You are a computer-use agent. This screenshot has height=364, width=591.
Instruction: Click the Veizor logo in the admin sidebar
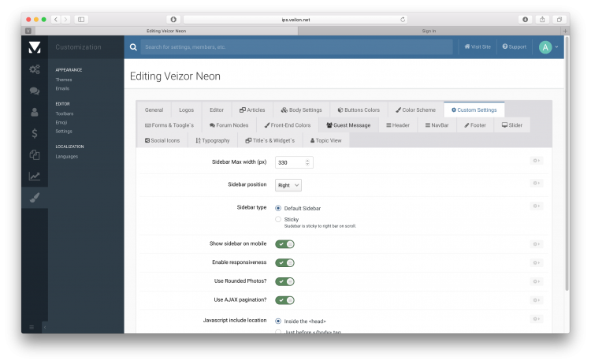click(x=35, y=47)
